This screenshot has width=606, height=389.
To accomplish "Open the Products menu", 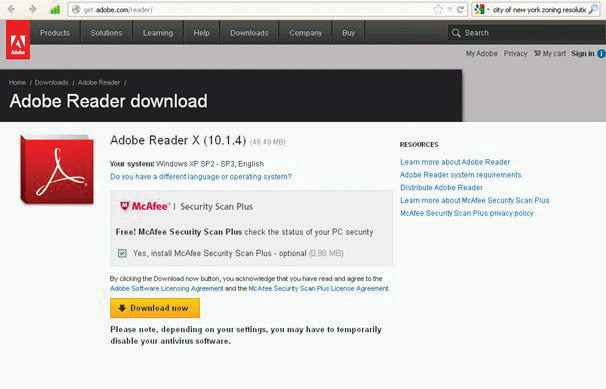I will coord(55,33).
